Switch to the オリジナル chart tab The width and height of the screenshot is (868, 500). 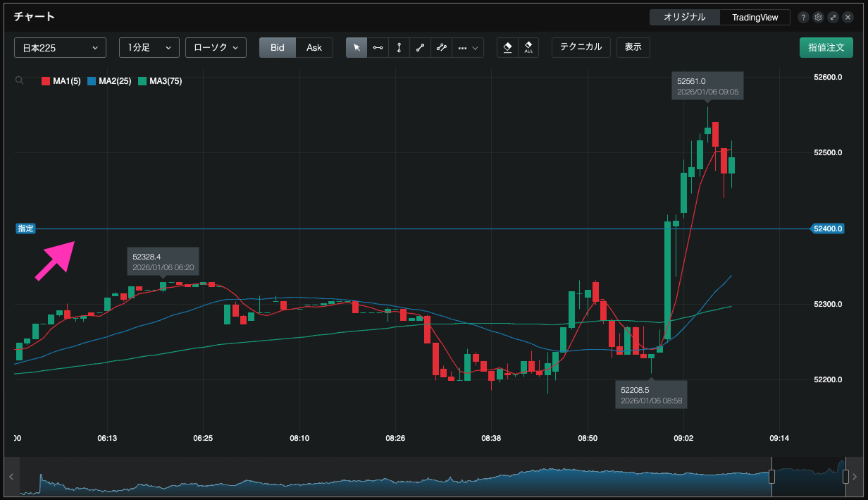pyautogui.click(x=684, y=17)
